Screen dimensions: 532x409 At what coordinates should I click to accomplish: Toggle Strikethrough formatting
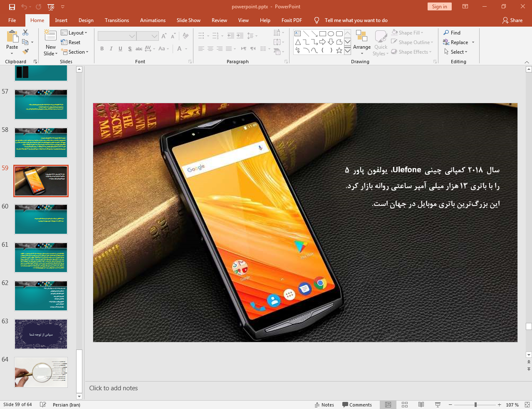[x=139, y=49]
